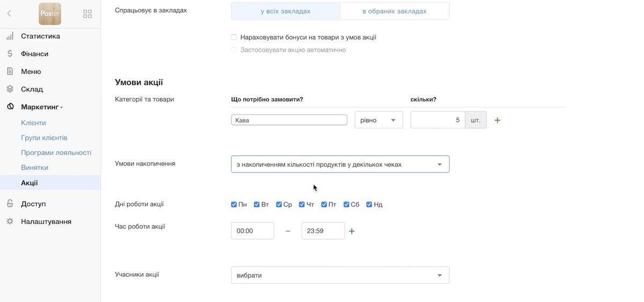This screenshot has width=644, height=302.
Task: Add another time range with plus
Action: 352,231
